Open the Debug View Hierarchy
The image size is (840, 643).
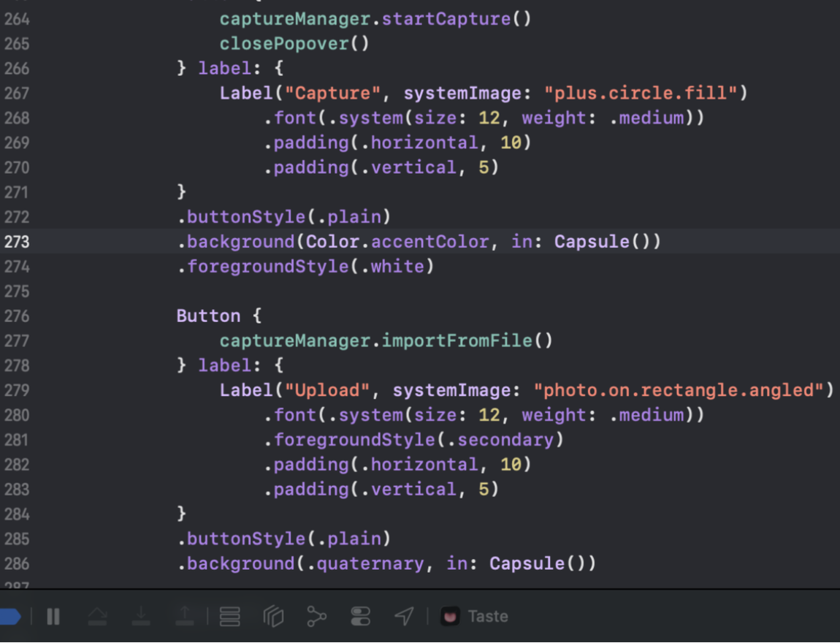point(273,617)
